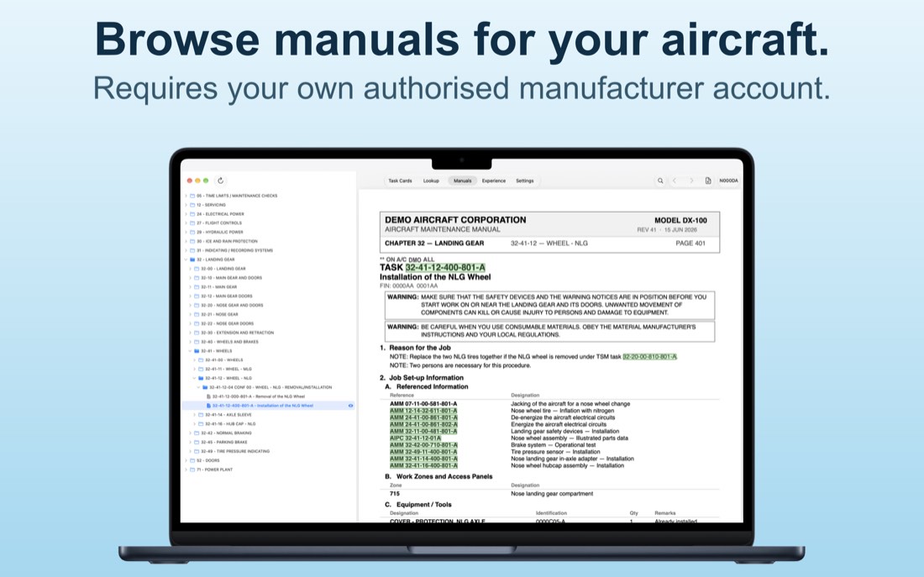The height and width of the screenshot is (577, 924).
Task: Click the 32-12 - Main Gear Doors folder icon
Action: click(197, 296)
